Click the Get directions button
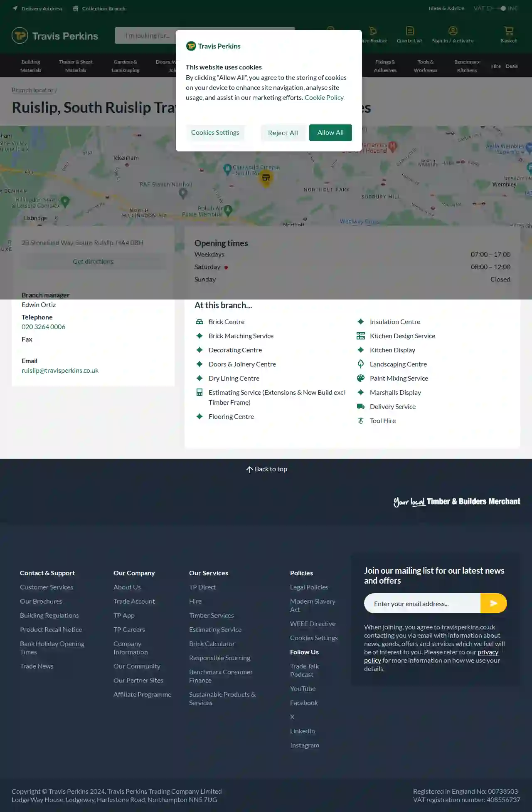The width and height of the screenshot is (532, 812). coord(93,262)
